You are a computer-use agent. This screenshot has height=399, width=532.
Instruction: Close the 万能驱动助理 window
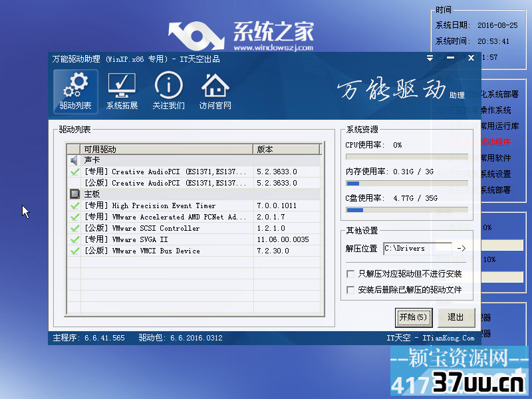point(471,58)
